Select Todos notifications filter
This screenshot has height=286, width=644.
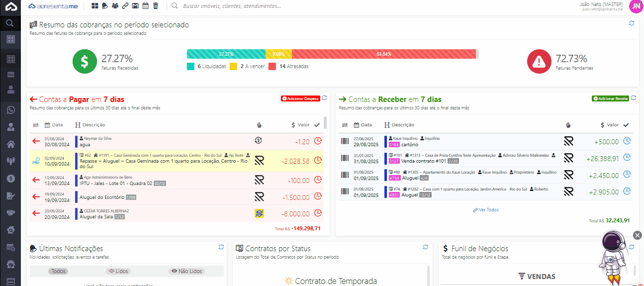(x=58, y=271)
